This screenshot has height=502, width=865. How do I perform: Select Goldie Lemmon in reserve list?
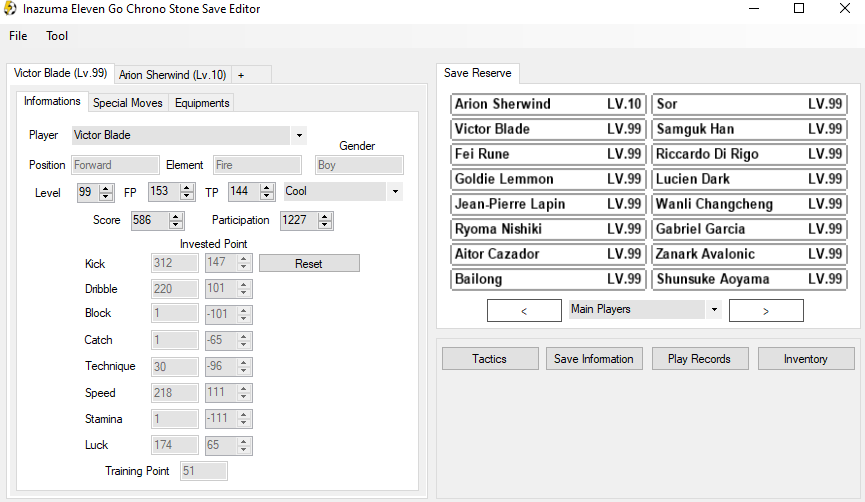click(x=548, y=179)
